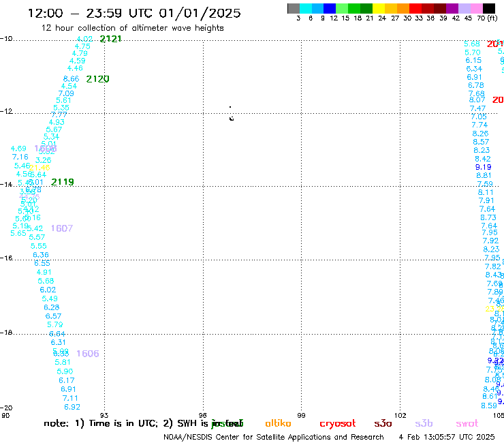
Task: Click the bottom-left track value "6.92"
Action: pyautogui.click(x=72, y=407)
